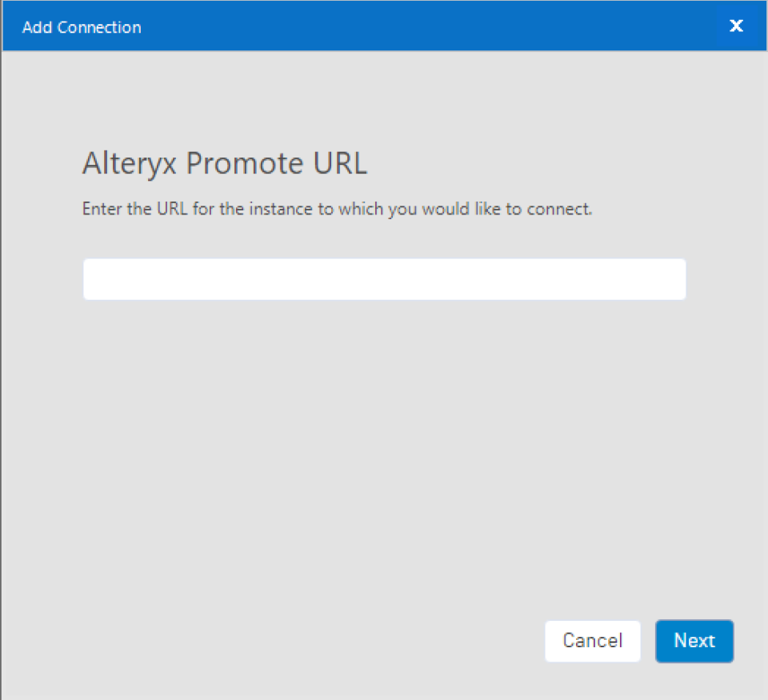Click the Add Connection title bar text
This screenshot has width=768, height=700.
click(82, 27)
